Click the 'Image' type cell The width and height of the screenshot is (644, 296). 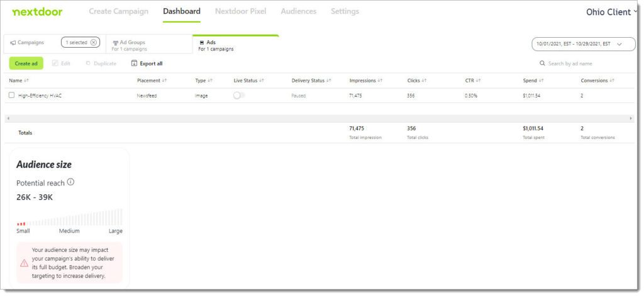201,96
